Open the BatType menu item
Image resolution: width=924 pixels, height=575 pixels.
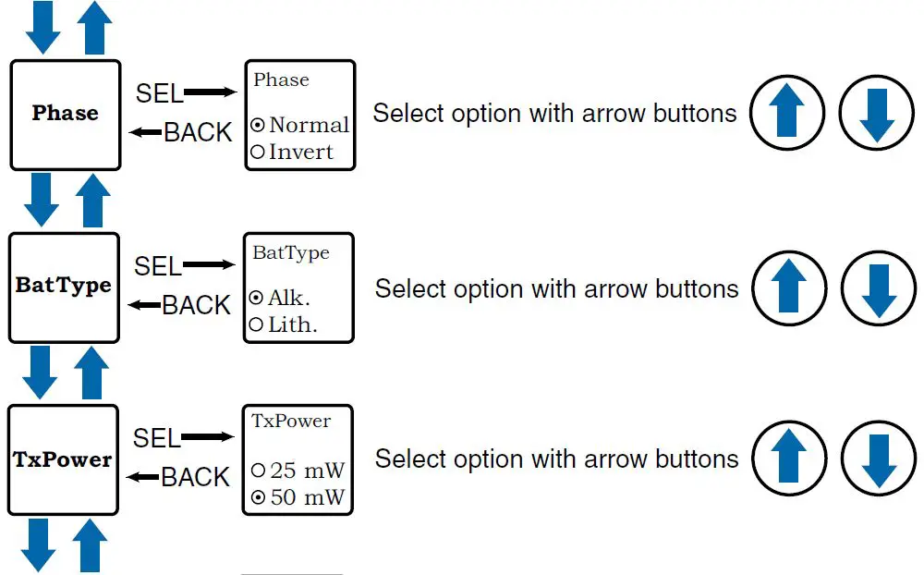point(64,287)
